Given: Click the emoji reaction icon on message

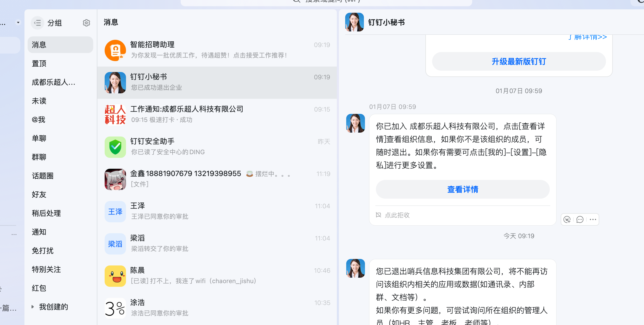Looking at the screenshot, I should tap(567, 219).
